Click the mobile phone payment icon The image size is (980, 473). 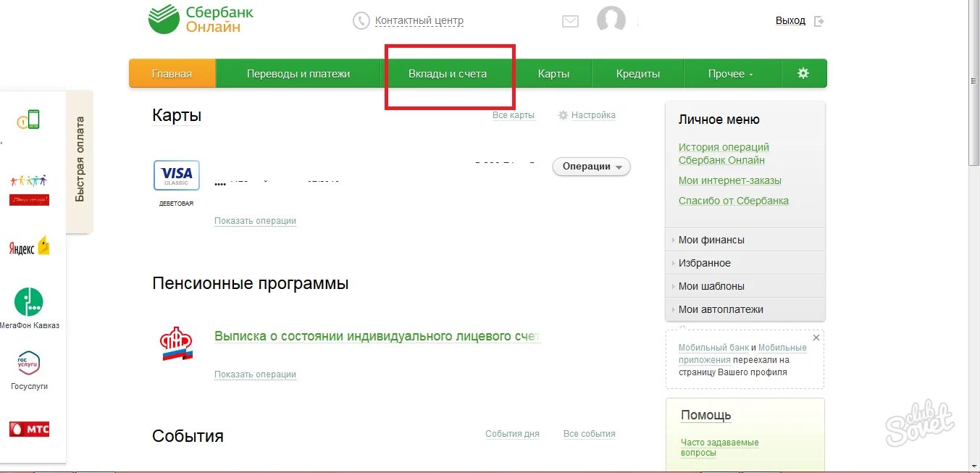29,120
